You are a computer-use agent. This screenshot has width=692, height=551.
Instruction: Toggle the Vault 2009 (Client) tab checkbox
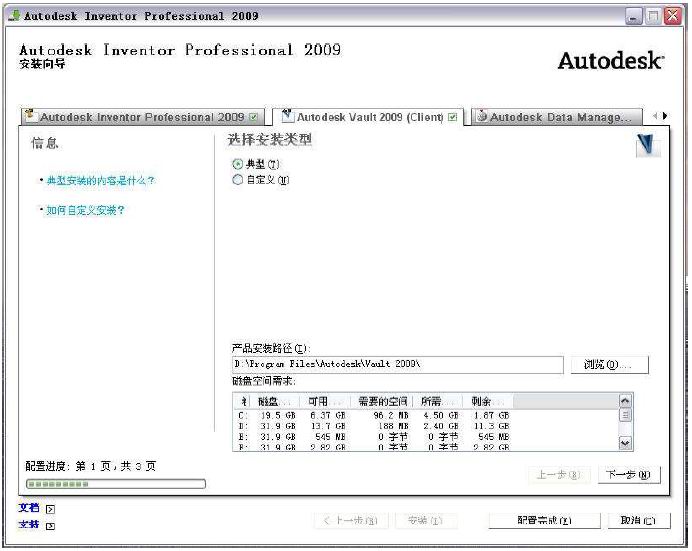[x=452, y=117]
